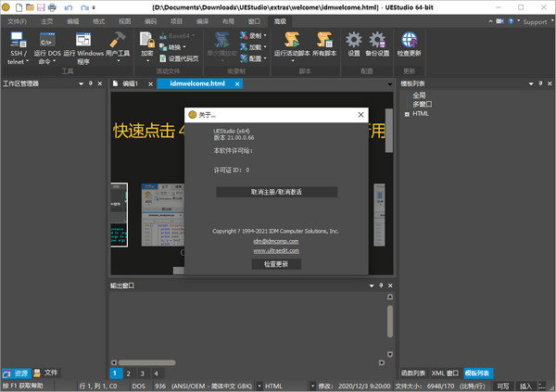
Task: Click 设置代码页 in the ribbon
Action: [x=179, y=58]
